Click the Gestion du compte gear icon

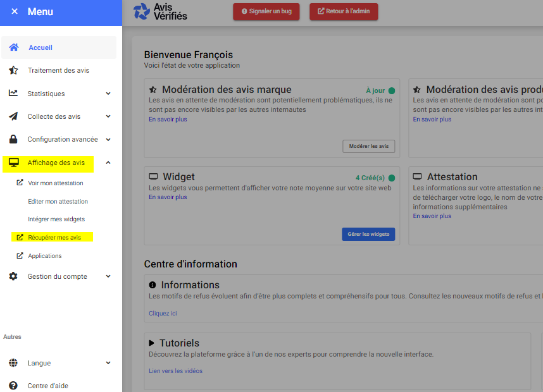13,276
